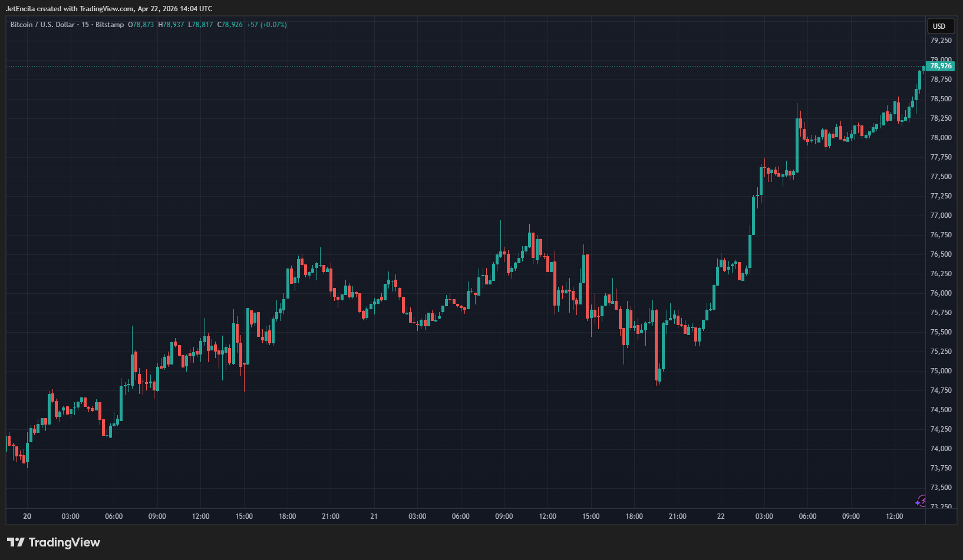Click the 20 date label on time axis
This screenshot has width=963, height=560.
coord(27,516)
